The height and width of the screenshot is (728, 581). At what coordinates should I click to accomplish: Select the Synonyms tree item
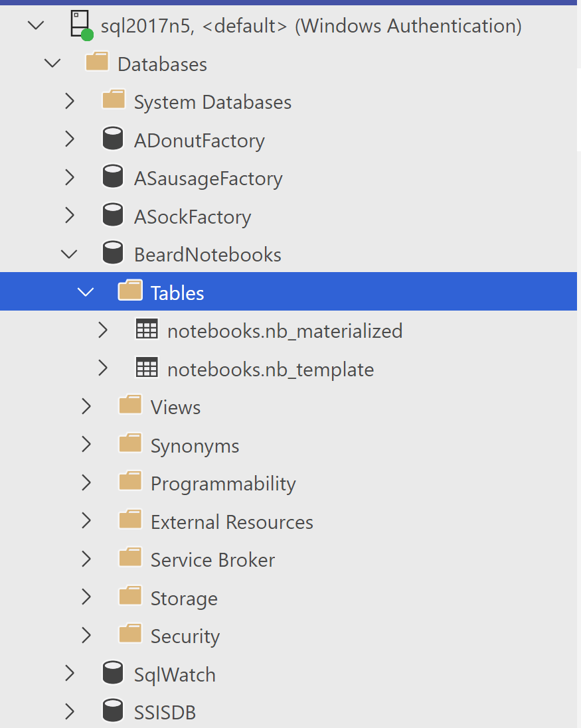tap(195, 445)
